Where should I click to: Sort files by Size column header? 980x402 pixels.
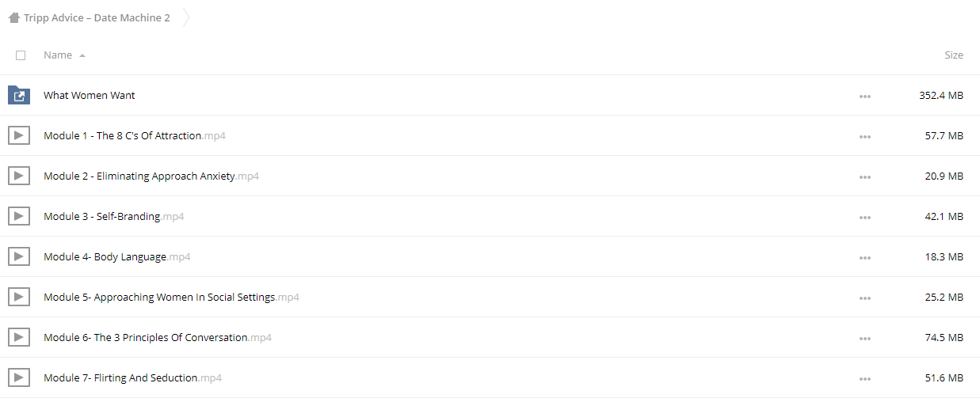tap(954, 55)
